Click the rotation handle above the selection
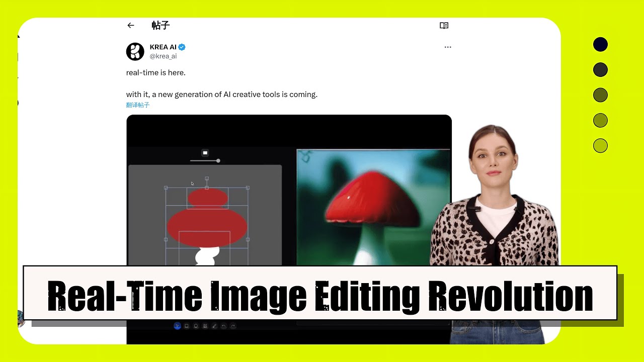 coord(207,178)
